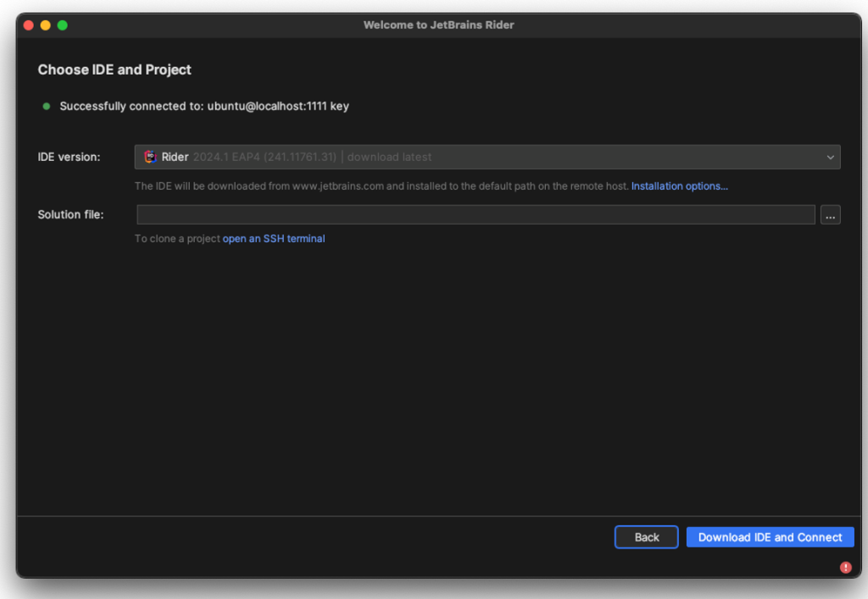This screenshot has width=868, height=599.
Task: Focus the Solution file input field
Action: click(x=475, y=214)
